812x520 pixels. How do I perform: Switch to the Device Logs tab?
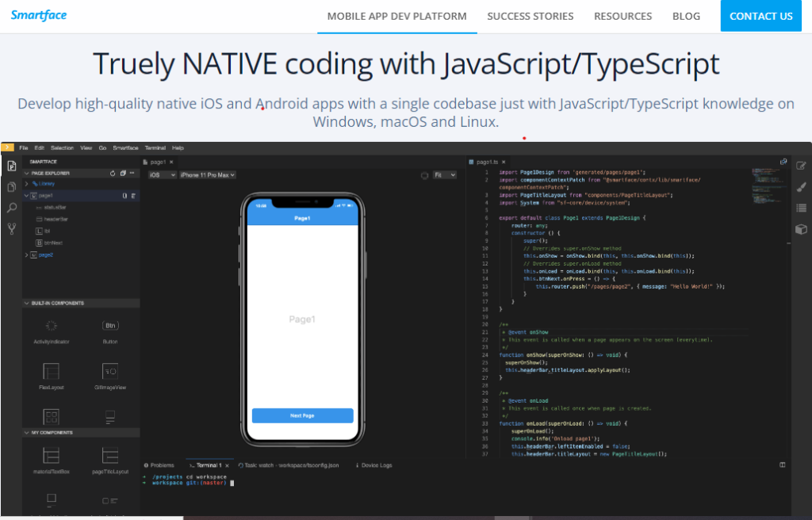click(x=374, y=465)
